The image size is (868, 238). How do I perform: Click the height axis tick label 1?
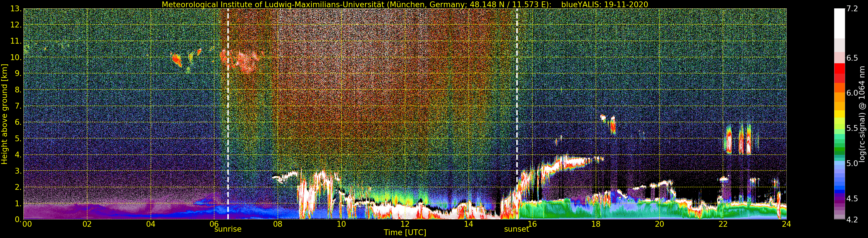18,204
